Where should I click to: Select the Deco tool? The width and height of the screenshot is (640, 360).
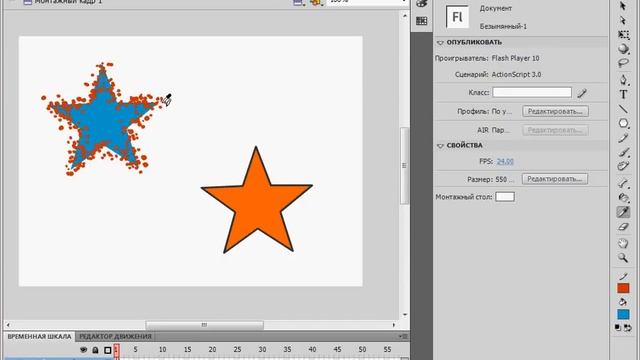coord(623,166)
